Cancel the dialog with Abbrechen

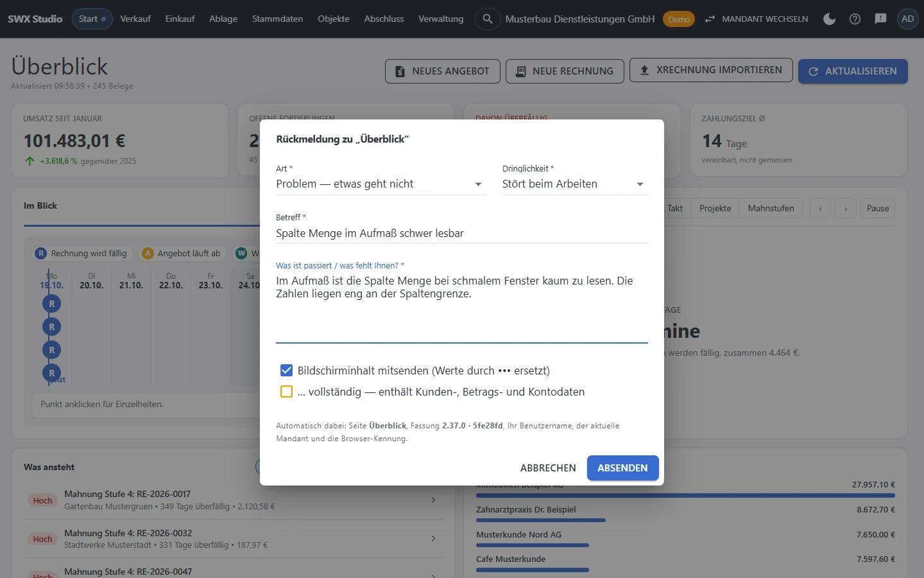pyautogui.click(x=548, y=468)
